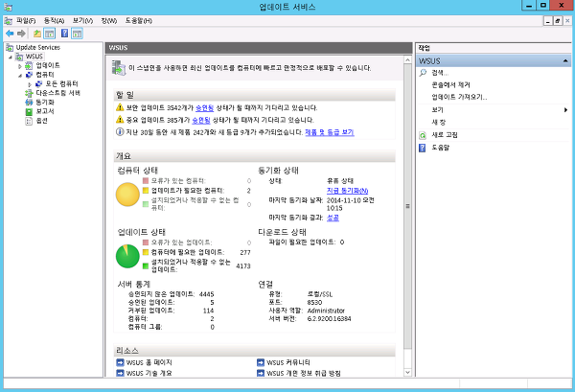Image resolution: width=575 pixels, height=392 pixels.
Task: Open the 도움말(H) menu
Action: pos(139,21)
